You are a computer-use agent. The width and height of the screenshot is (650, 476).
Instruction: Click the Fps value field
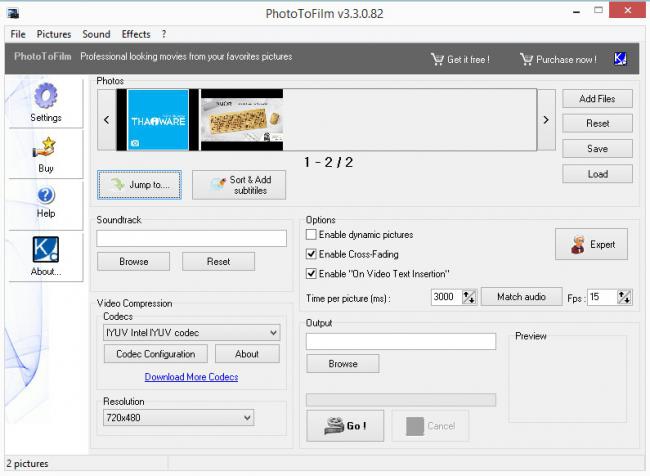click(x=602, y=297)
